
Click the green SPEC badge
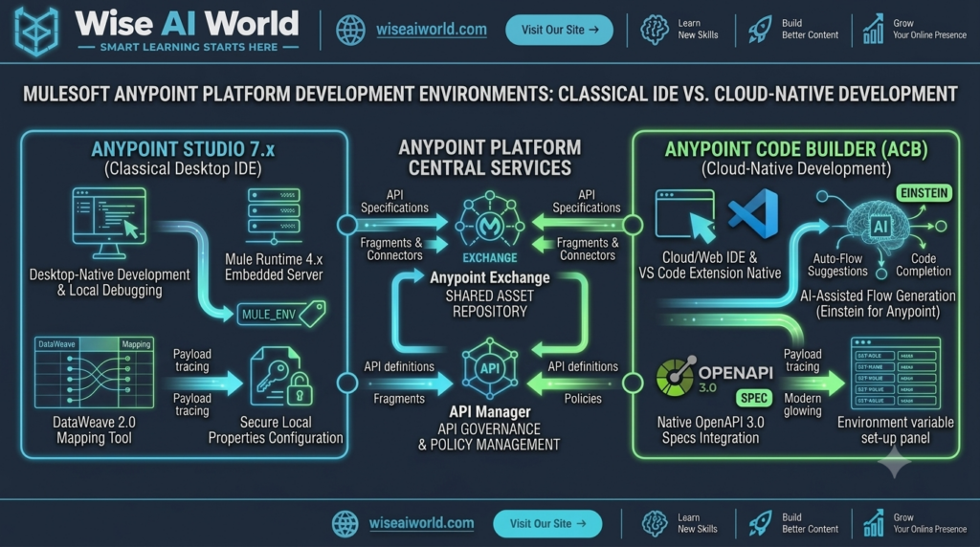click(x=754, y=398)
